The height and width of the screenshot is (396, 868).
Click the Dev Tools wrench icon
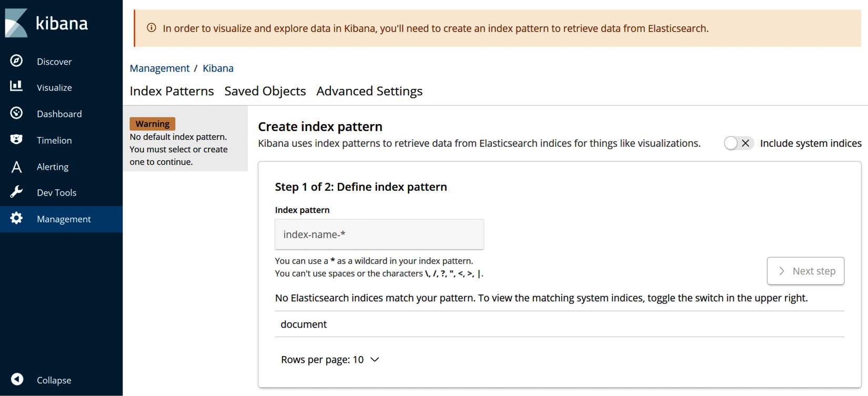(x=16, y=192)
